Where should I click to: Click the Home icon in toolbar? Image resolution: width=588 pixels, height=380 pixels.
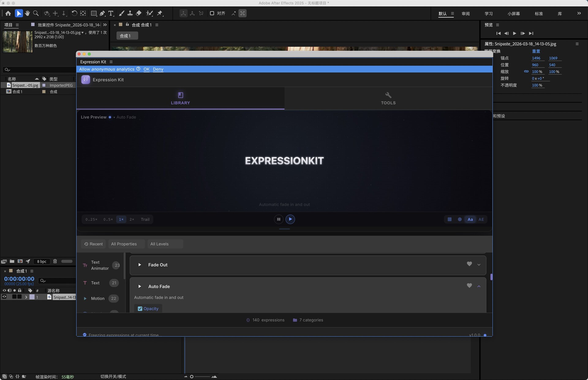click(x=8, y=13)
